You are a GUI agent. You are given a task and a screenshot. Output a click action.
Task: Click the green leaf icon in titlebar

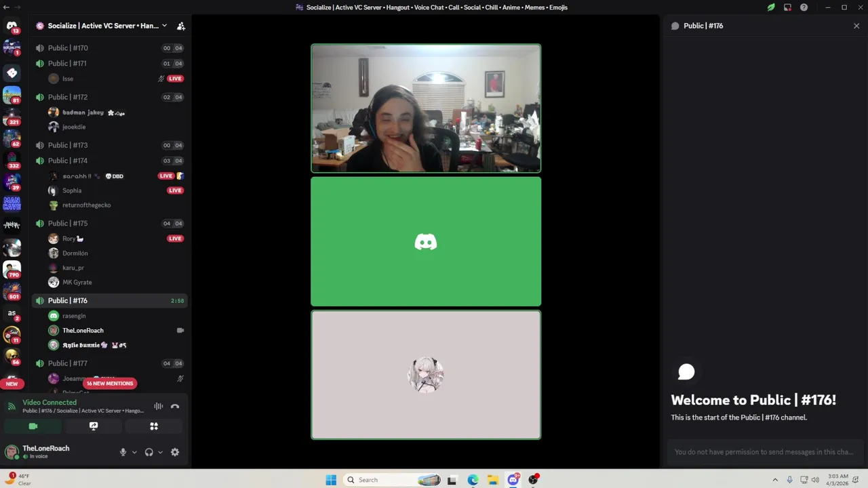[x=771, y=7]
